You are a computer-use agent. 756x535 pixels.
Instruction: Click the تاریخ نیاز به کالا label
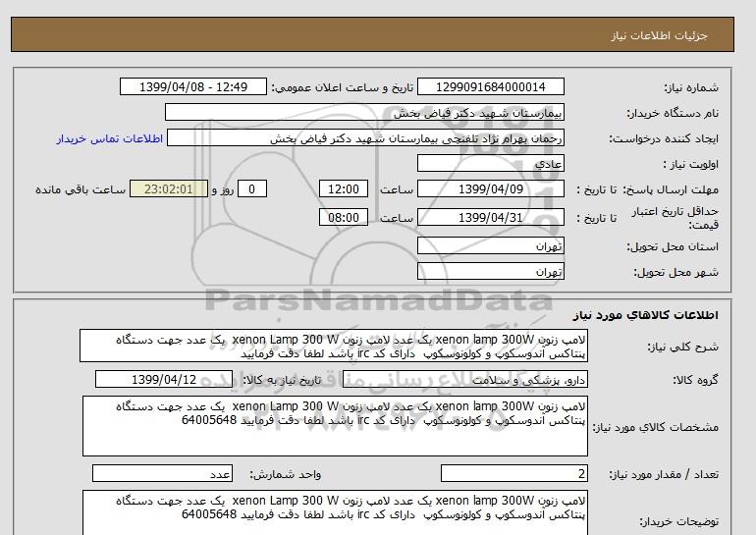[282, 380]
